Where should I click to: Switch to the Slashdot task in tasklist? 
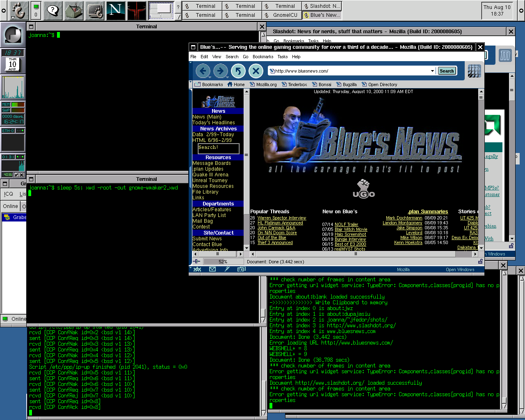tap(321, 6)
